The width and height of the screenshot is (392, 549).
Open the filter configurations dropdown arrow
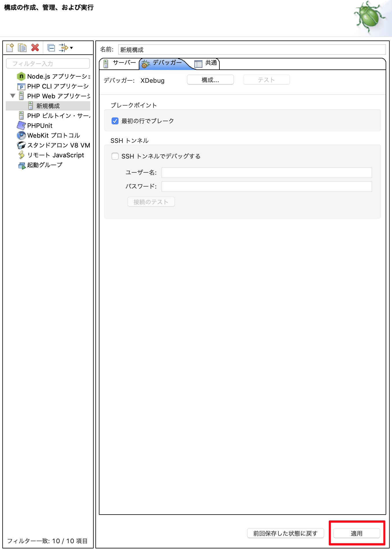coord(71,48)
